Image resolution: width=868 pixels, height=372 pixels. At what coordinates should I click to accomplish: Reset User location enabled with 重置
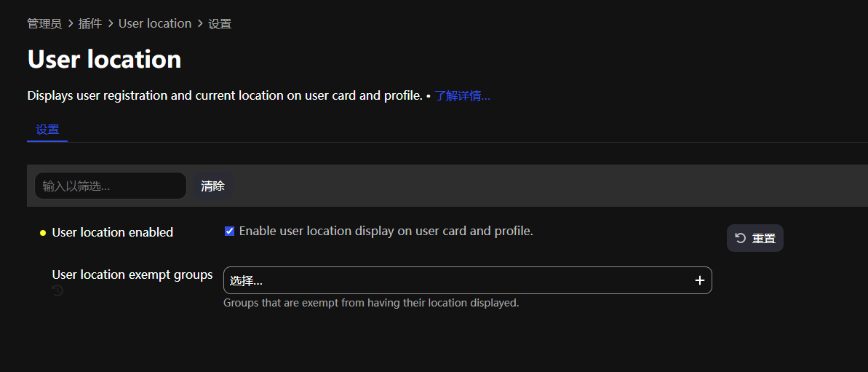click(755, 238)
